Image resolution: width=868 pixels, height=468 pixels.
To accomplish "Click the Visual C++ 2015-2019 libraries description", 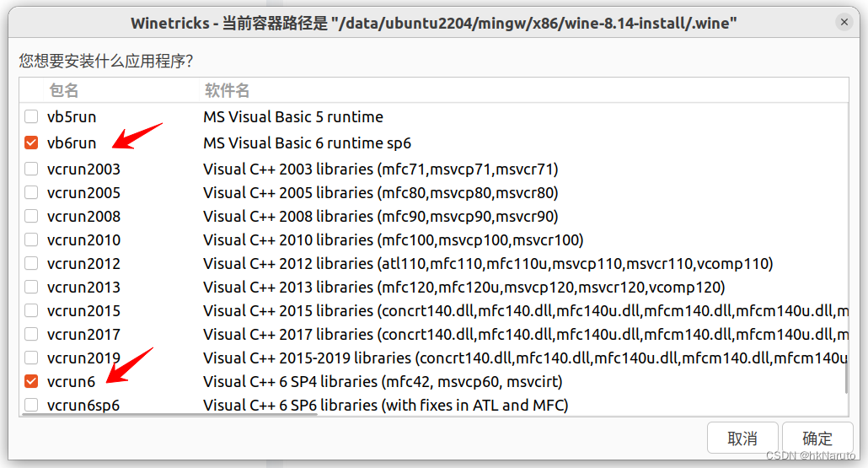I will (525, 358).
